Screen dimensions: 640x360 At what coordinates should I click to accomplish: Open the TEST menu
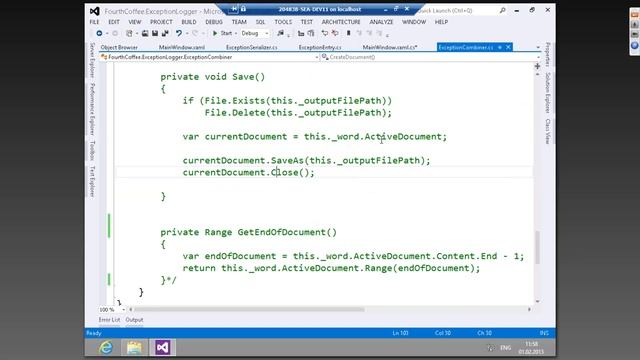pos(307,22)
